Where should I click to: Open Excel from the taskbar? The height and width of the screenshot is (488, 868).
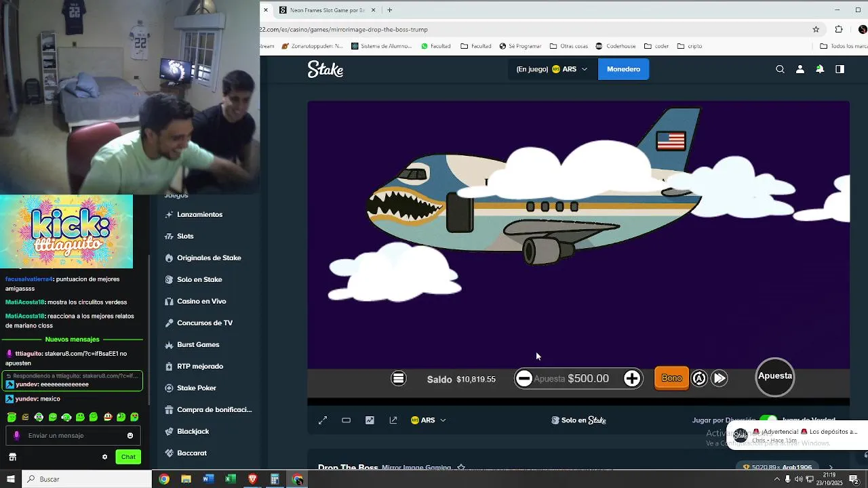[231, 479]
